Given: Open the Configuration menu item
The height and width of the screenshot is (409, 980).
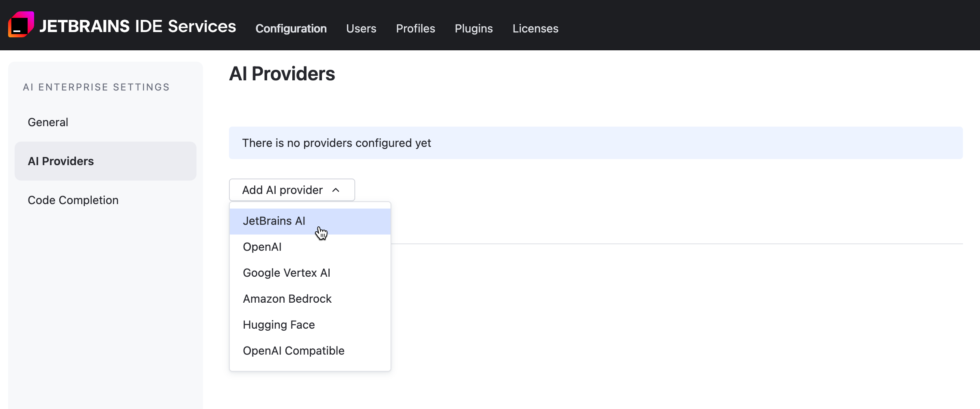Looking at the screenshot, I should click(x=291, y=28).
